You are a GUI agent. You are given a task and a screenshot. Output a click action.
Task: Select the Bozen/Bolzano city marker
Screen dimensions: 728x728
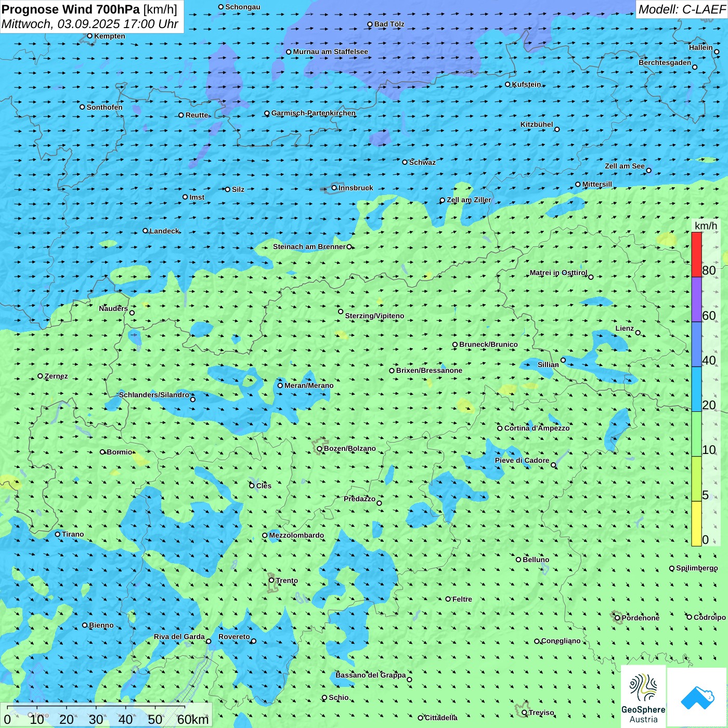tap(319, 448)
